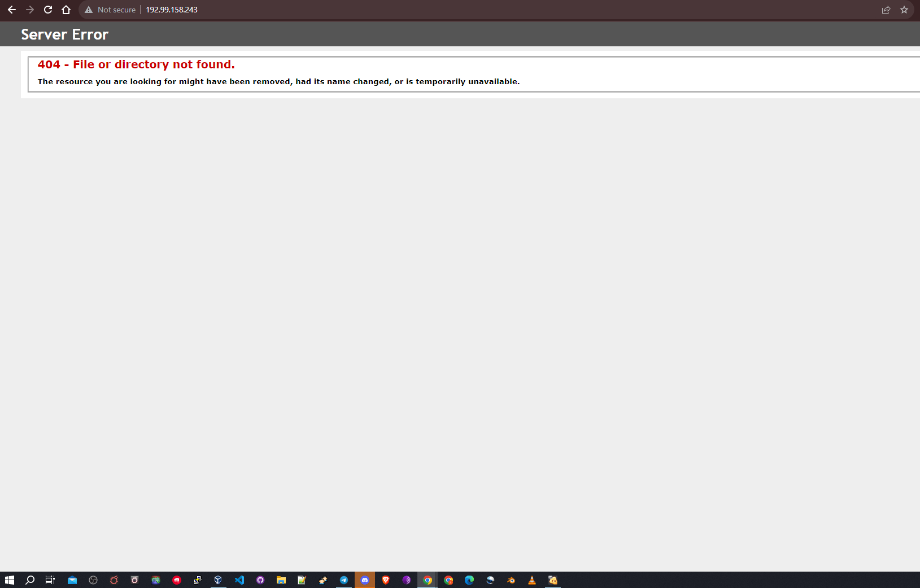
Task: Bookmark this page with the star
Action: 904,10
